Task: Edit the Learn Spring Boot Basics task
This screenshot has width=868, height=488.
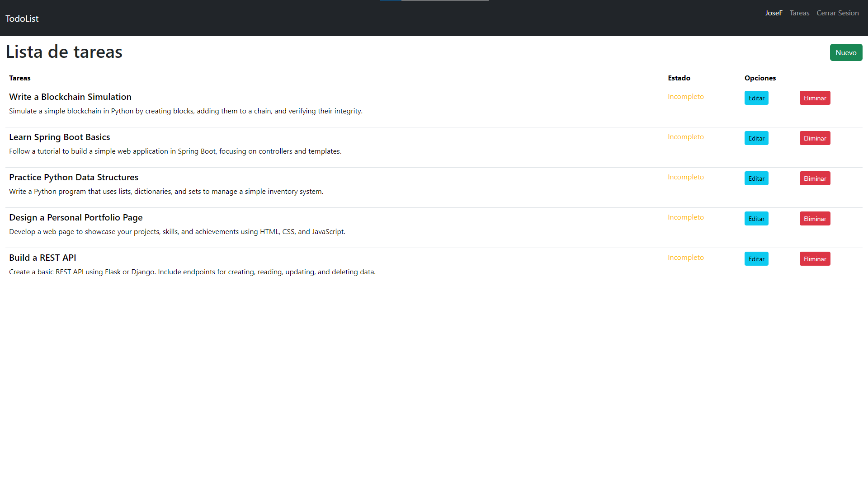Action: tap(756, 138)
